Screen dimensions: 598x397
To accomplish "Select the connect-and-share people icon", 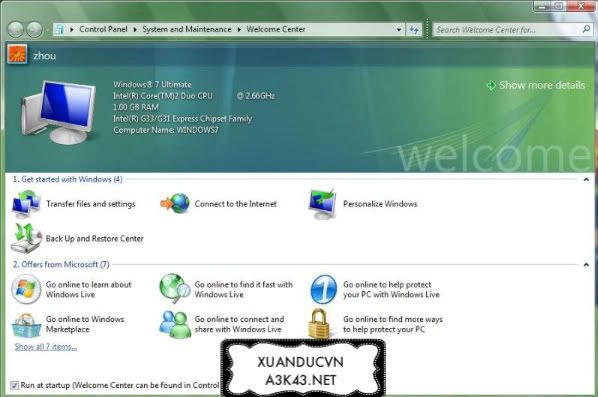I will (175, 324).
